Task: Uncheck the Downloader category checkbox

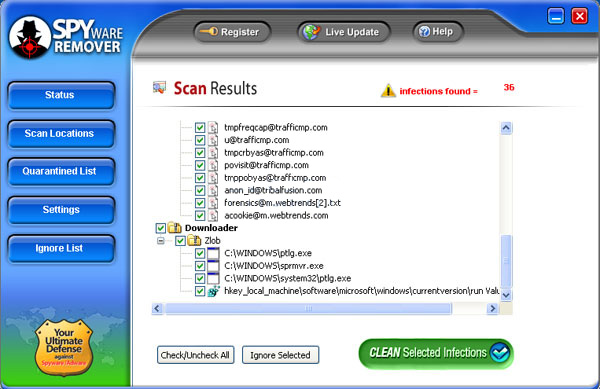Action: 161,228
